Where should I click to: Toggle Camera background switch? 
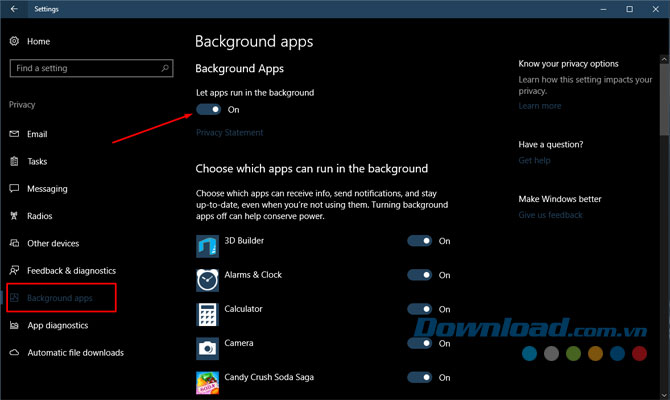(420, 343)
